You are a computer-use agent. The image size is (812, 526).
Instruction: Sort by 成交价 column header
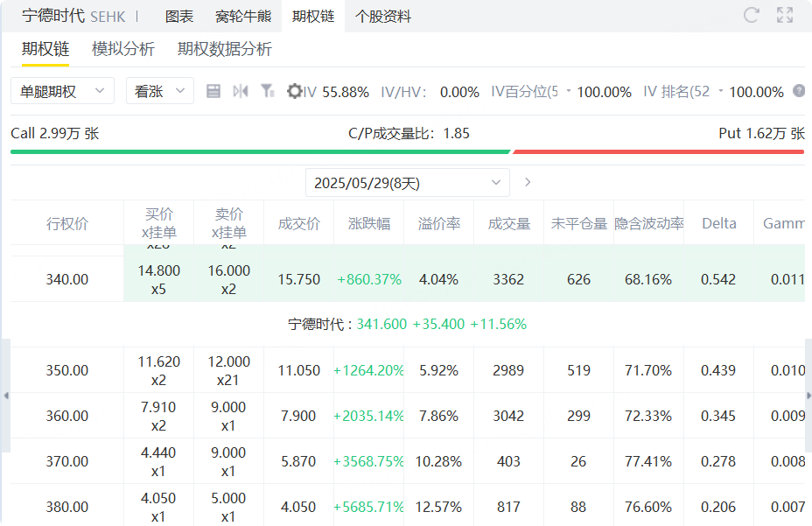pos(298,223)
